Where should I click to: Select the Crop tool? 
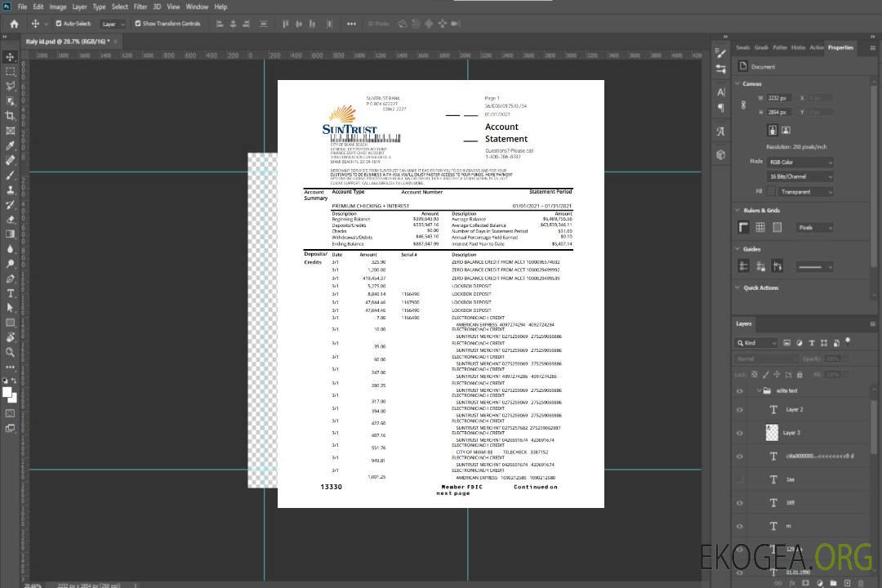click(x=11, y=116)
